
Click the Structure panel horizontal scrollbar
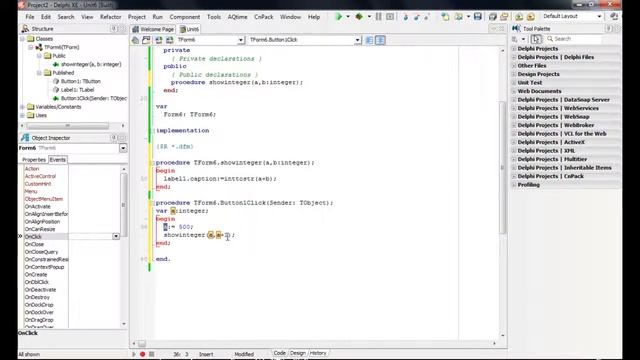pyautogui.click(x=68, y=126)
